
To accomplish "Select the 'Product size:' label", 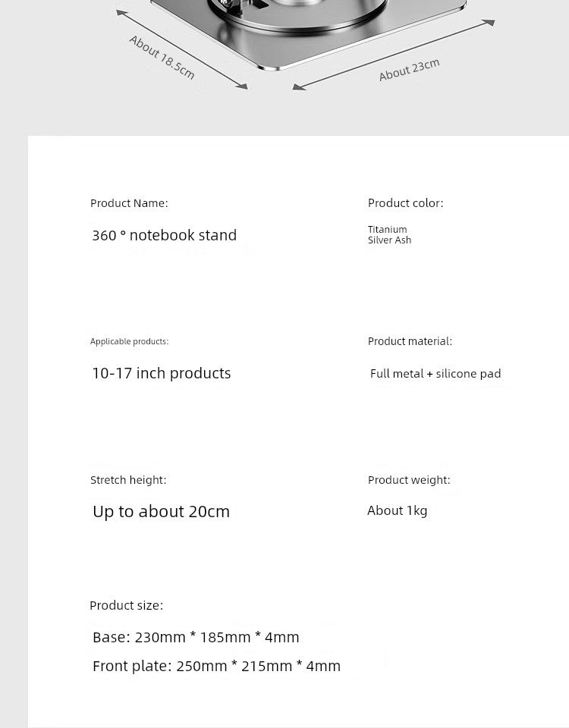I will coord(127,605).
